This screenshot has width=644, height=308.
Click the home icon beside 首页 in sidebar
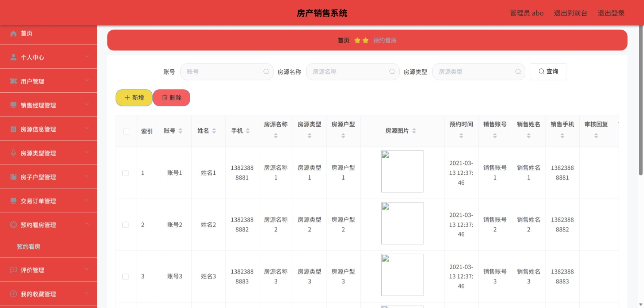(14, 34)
